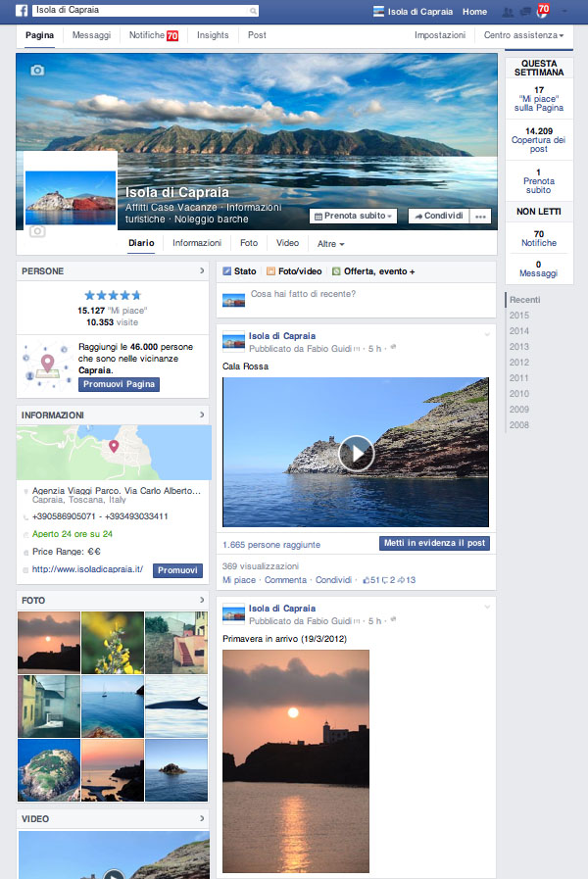Open the Insights tab
The width and height of the screenshot is (588, 879).
tap(213, 35)
